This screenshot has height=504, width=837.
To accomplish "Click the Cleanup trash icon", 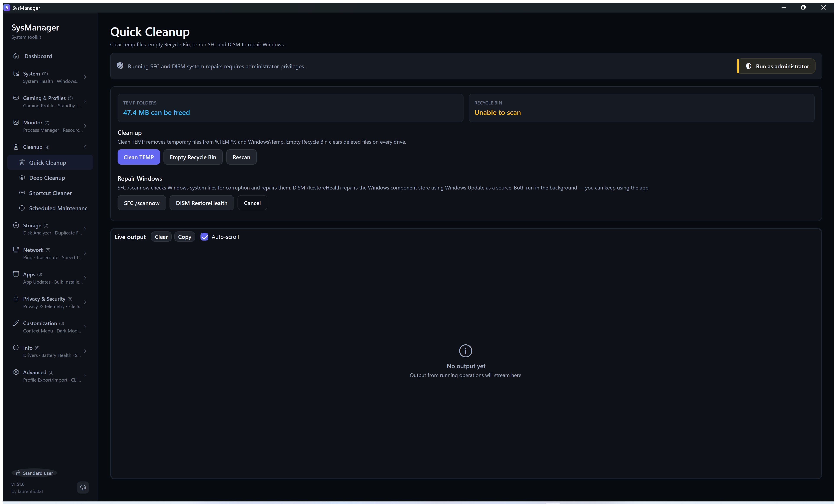I will [16, 147].
